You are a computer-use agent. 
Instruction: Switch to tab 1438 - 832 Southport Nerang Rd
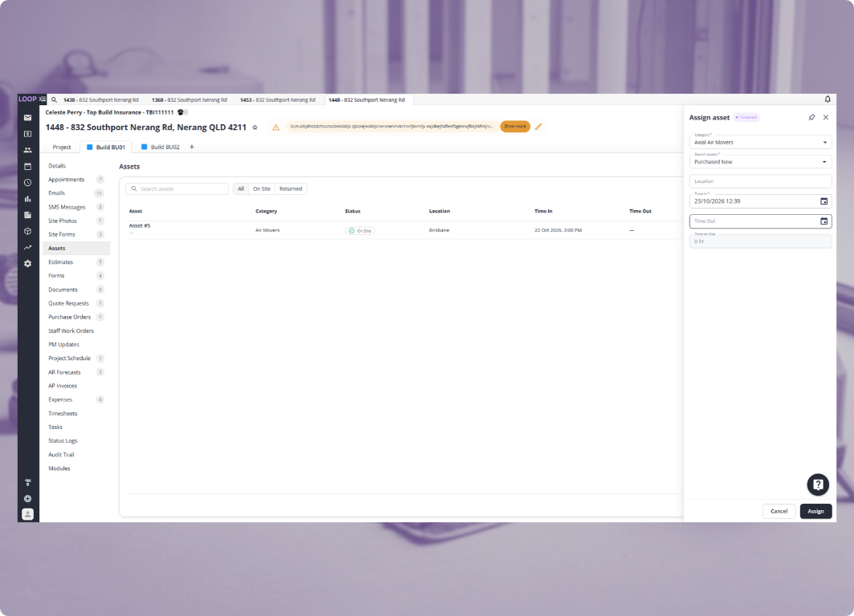[x=101, y=100]
